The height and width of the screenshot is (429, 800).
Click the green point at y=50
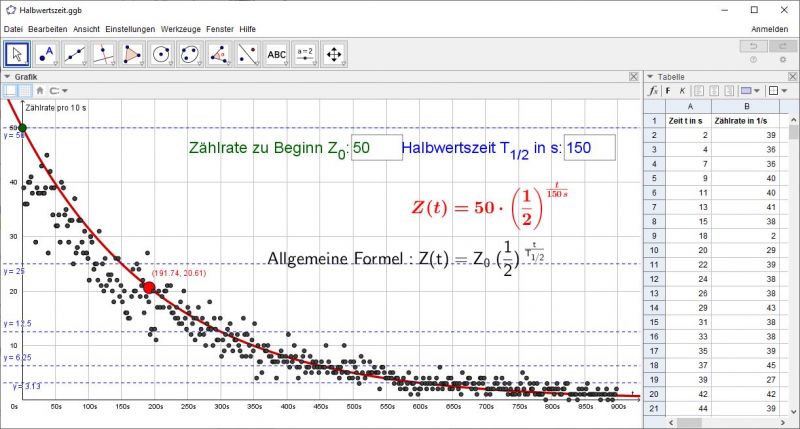pyautogui.click(x=22, y=128)
